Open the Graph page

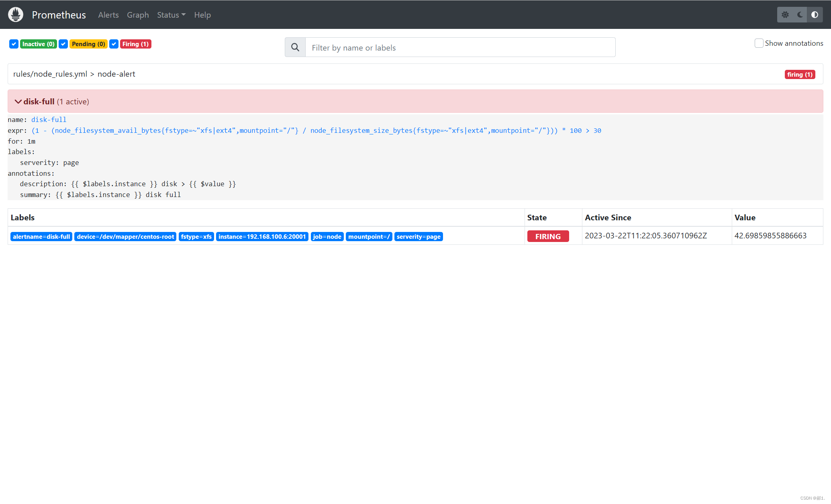click(138, 15)
